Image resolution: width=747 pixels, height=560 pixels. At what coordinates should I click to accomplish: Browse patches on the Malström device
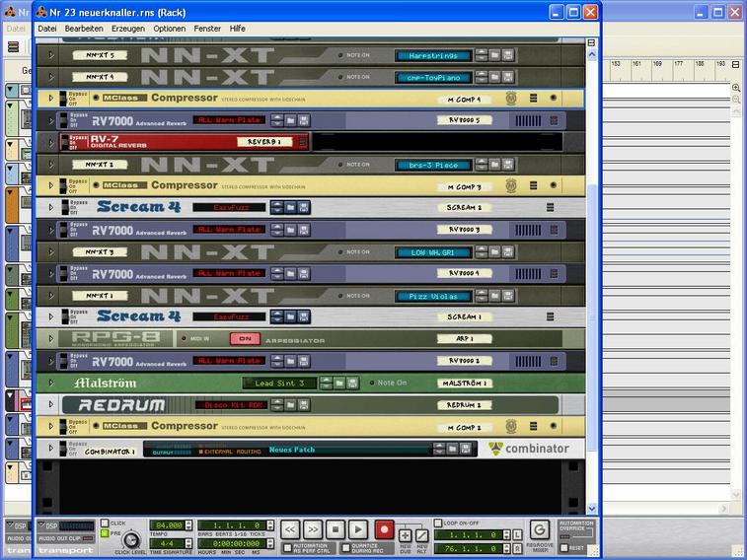point(337,383)
